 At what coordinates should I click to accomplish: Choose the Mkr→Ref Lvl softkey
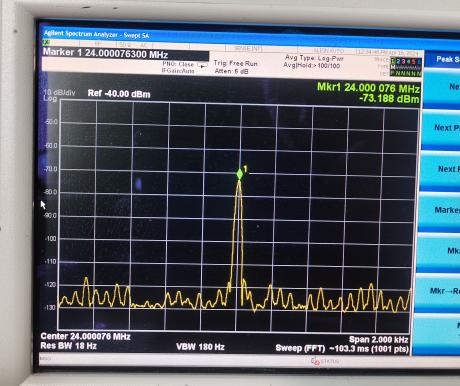click(x=437, y=291)
